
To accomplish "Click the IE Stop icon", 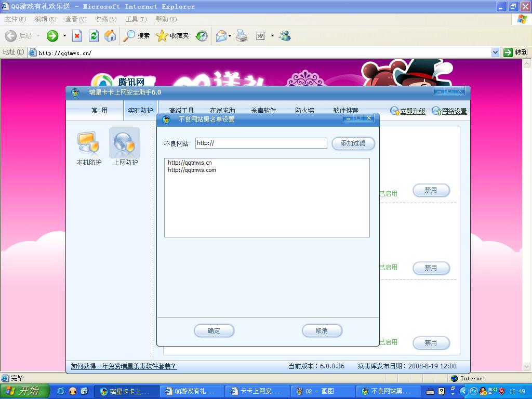I will click(x=77, y=36).
